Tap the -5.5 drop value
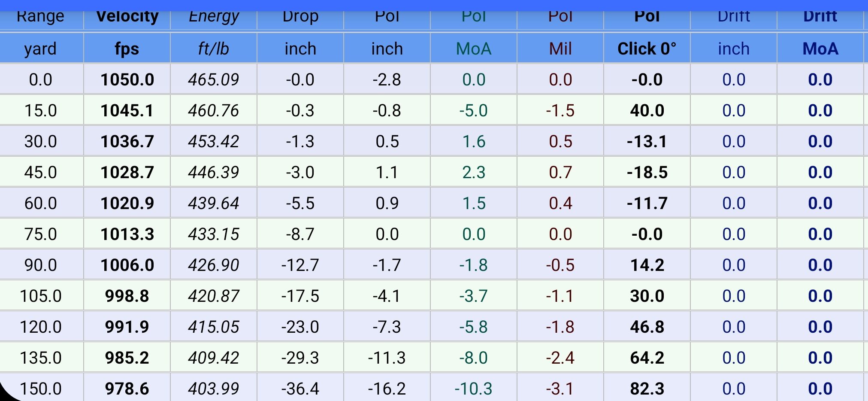Screen dimensions: 868x401 [x=300, y=204]
